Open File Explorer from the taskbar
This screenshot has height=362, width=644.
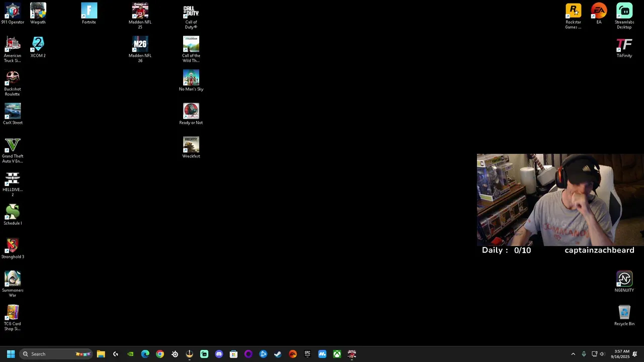point(101,354)
